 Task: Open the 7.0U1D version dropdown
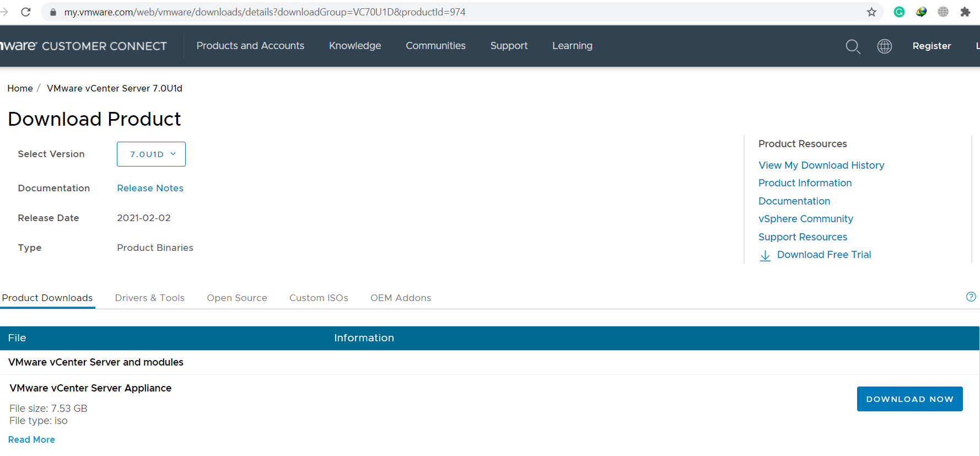151,154
